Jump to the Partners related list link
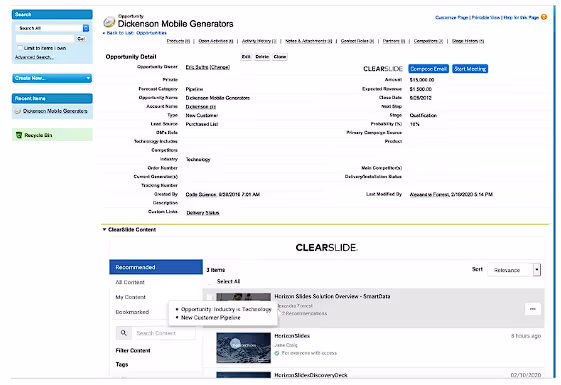This screenshot has width=561, height=385. coord(394,41)
